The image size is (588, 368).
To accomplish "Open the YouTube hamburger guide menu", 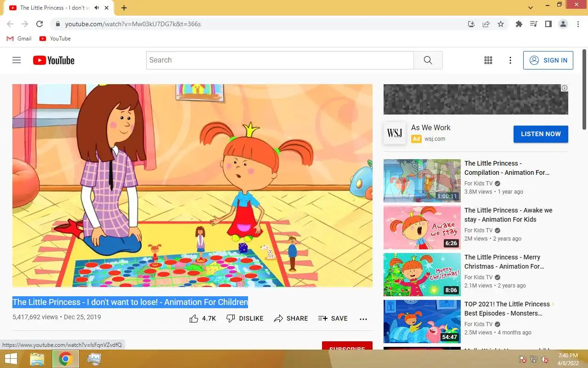I will coord(17,60).
